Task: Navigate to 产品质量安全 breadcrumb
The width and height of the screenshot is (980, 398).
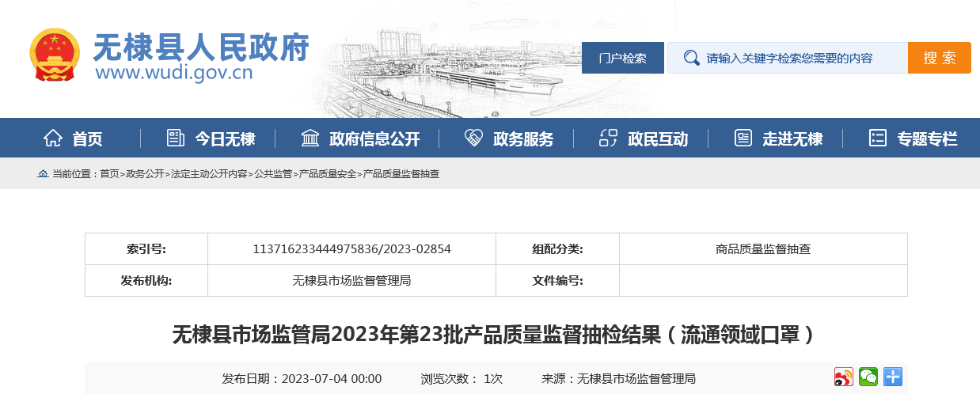Action: tap(327, 173)
